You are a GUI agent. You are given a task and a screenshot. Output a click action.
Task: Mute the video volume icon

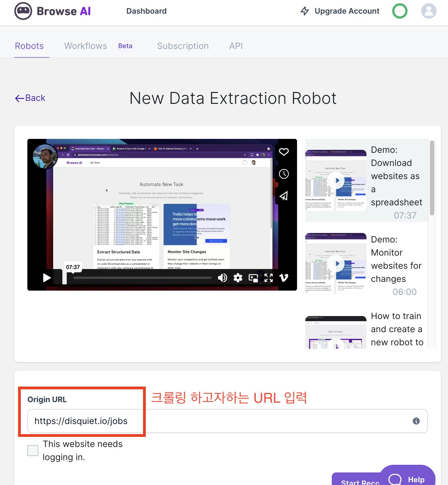coord(222,278)
